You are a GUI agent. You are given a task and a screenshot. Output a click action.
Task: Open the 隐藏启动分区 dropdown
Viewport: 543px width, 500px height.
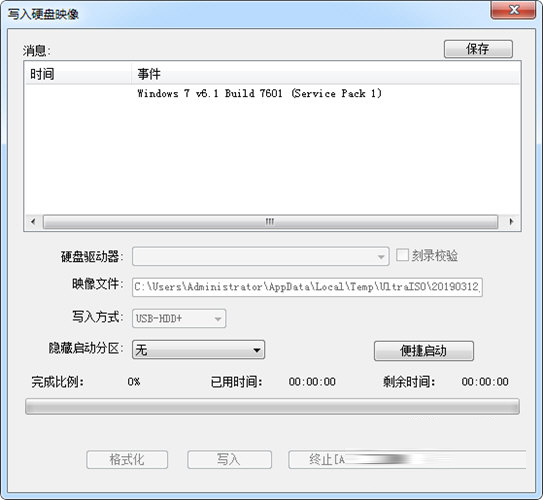point(198,349)
